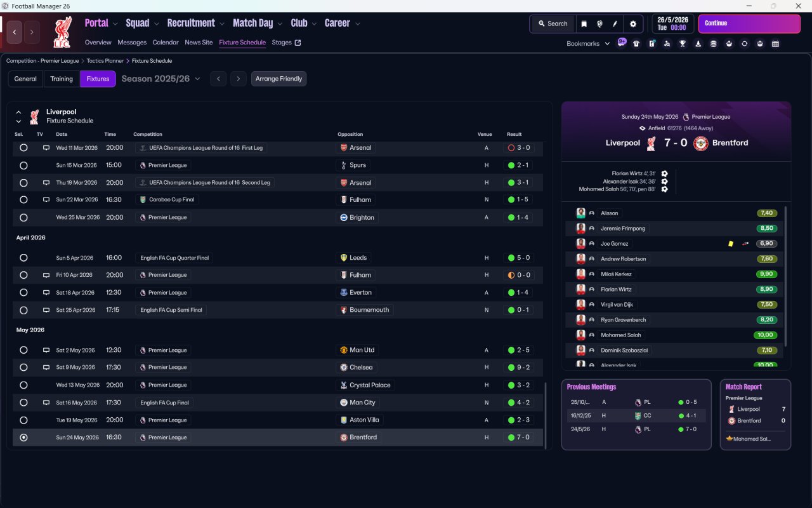
Task: Click the circular arrows shortcut icon
Action: coord(744,44)
